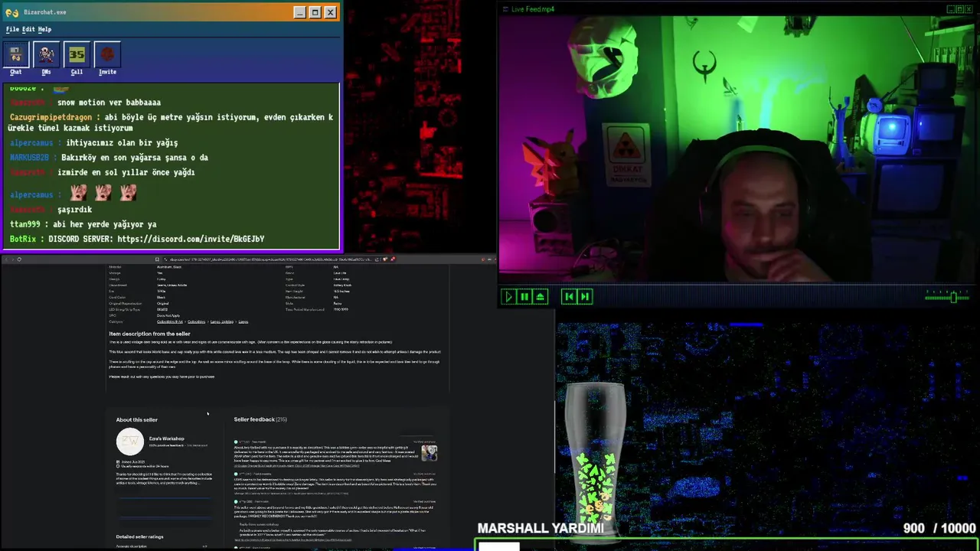
Task: Open the Chat icon in Bizarchat toolbar
Action: [x=15, y=55]
